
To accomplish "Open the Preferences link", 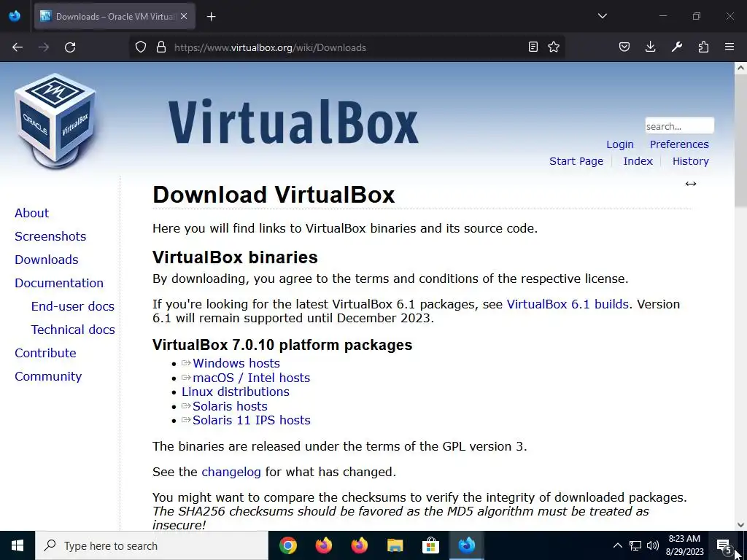I will click(x=679, y=144).
